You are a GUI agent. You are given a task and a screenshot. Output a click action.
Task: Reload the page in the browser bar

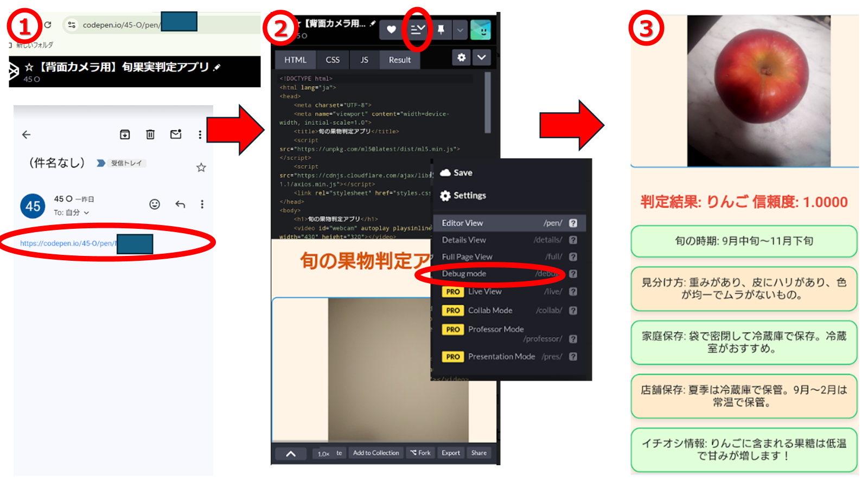(48, 24)
